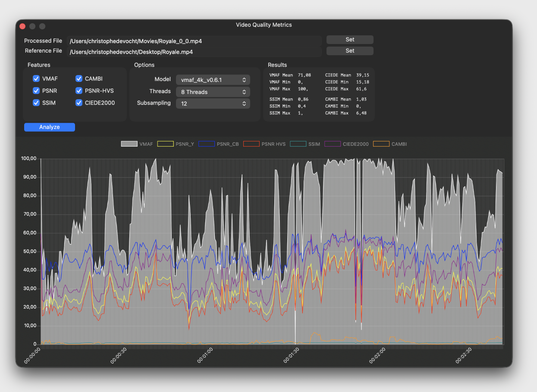Click the 'Subsampling' option label
This screenshot has width=537, height=392.
154,103
